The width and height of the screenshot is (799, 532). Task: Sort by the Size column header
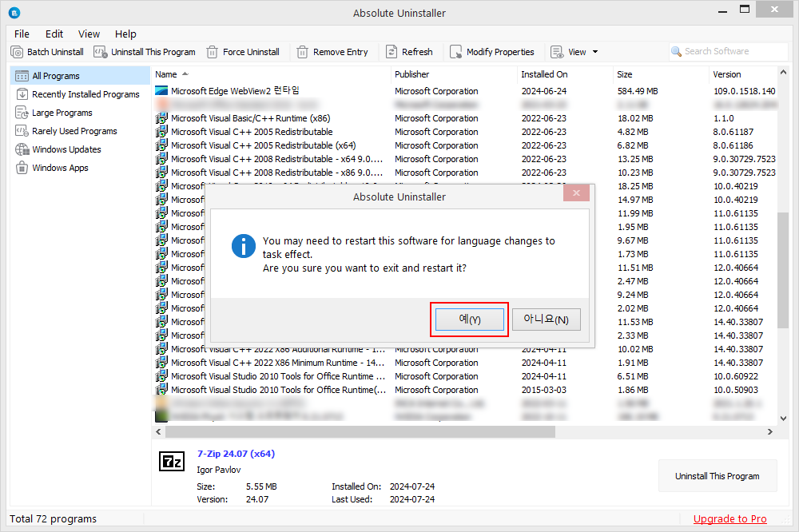(x=661, y=74)
